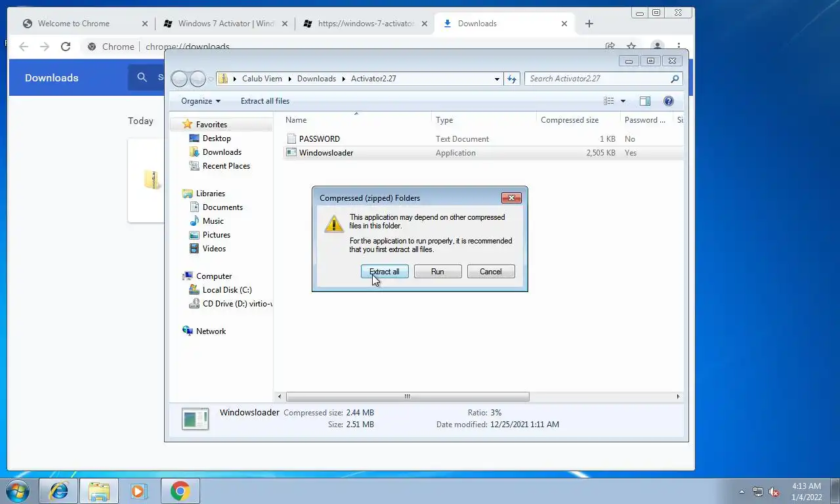Click the Extract all button in dialog
This screenshot has height=504, width=840.
385,272
